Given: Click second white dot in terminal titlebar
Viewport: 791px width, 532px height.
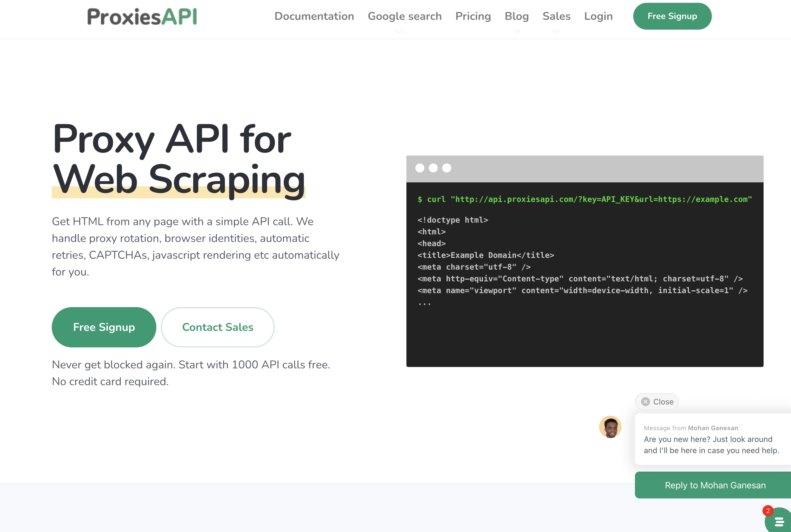Looking at the screenshot, I should pyautogui.click(x=433, y=168).
